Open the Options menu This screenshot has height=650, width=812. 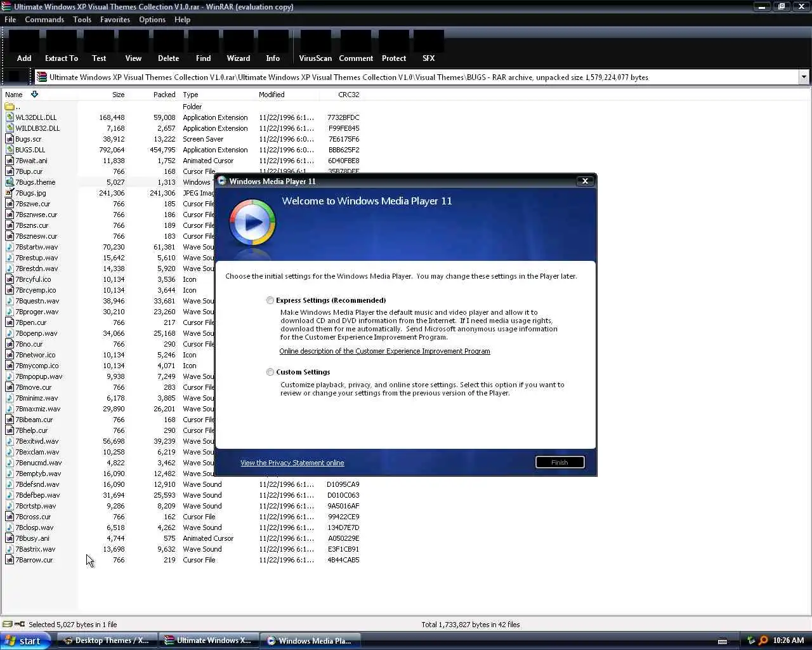click(152, 20)
